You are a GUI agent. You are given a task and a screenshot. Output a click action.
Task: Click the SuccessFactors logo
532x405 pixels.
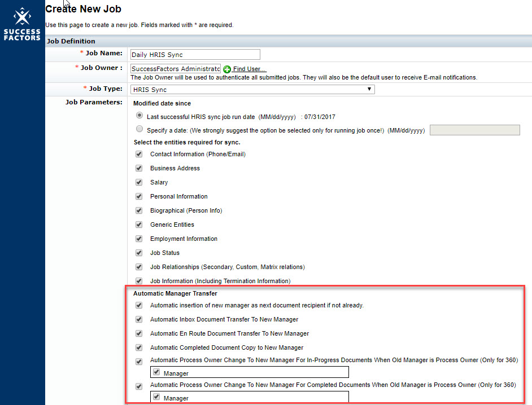pos(22,24)
